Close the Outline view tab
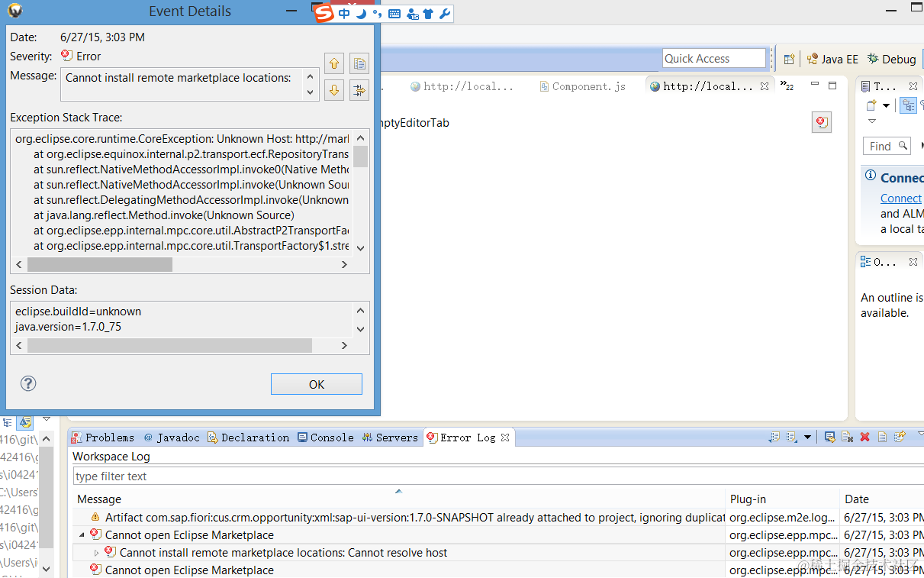924x578 pixels. point(913,262)
